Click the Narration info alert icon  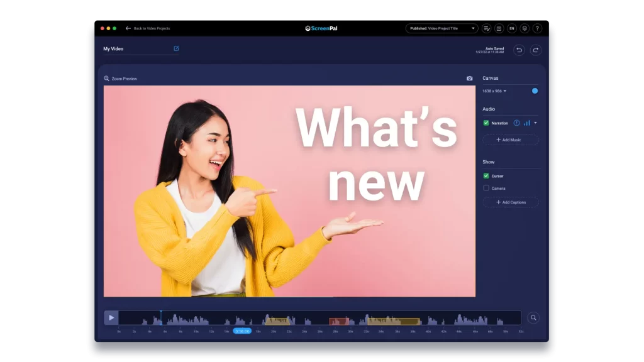516,123
